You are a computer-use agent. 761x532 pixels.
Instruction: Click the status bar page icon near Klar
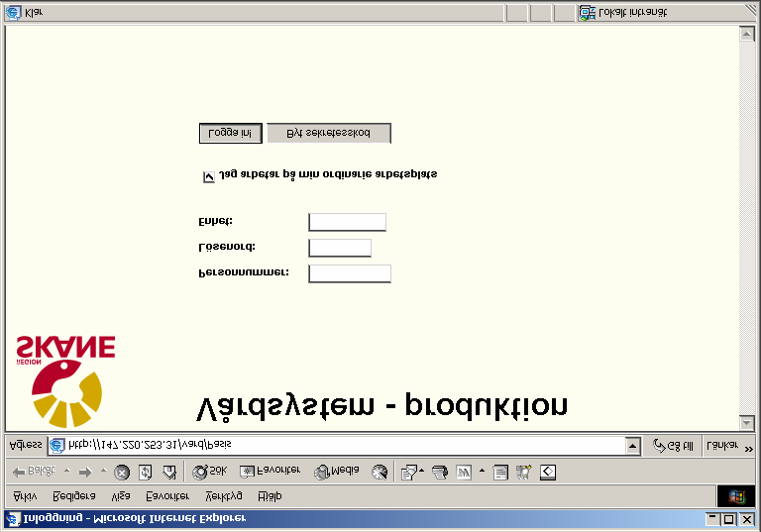tap(14, 13)
